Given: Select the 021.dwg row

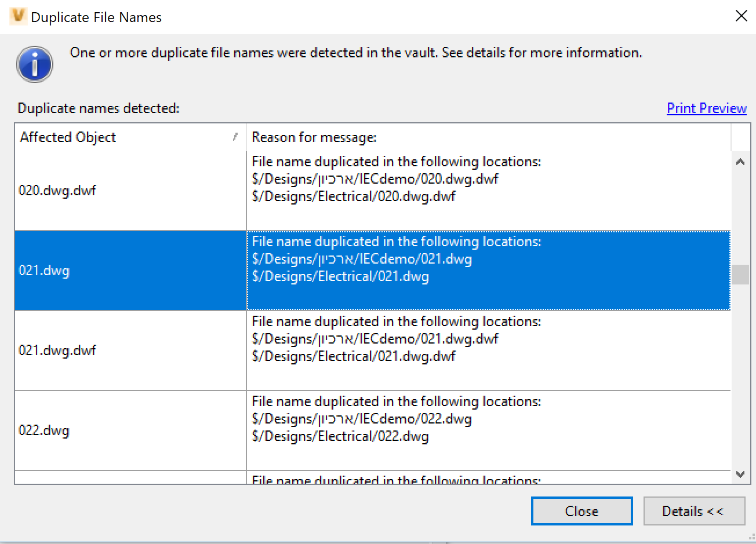Looking at the screenshot, I should pos(372,271).
